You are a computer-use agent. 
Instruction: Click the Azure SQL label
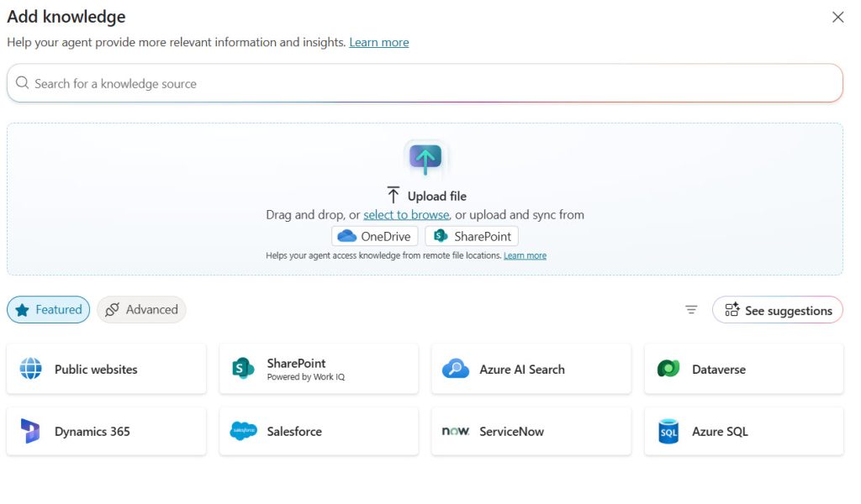pos(720,432)
